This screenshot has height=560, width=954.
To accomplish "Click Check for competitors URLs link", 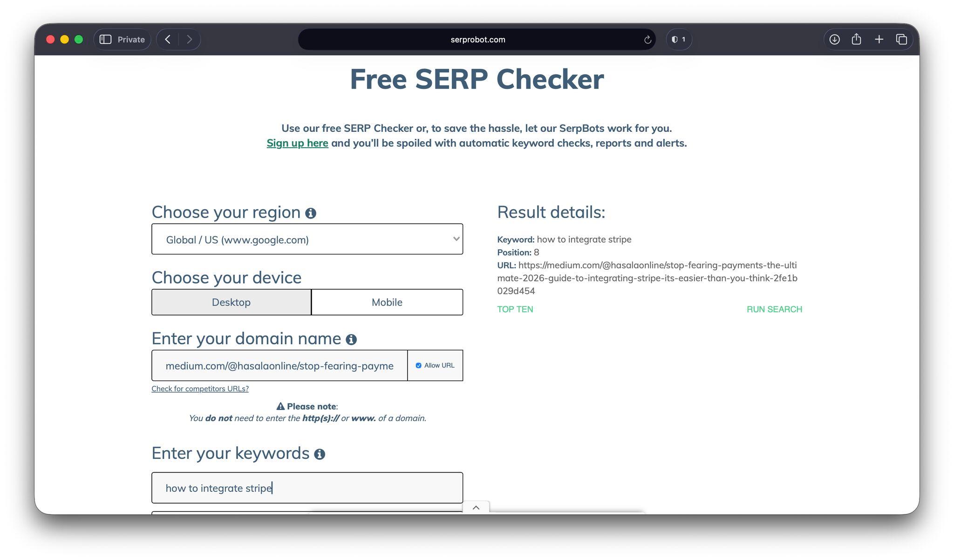I will (x=200, y=389).
